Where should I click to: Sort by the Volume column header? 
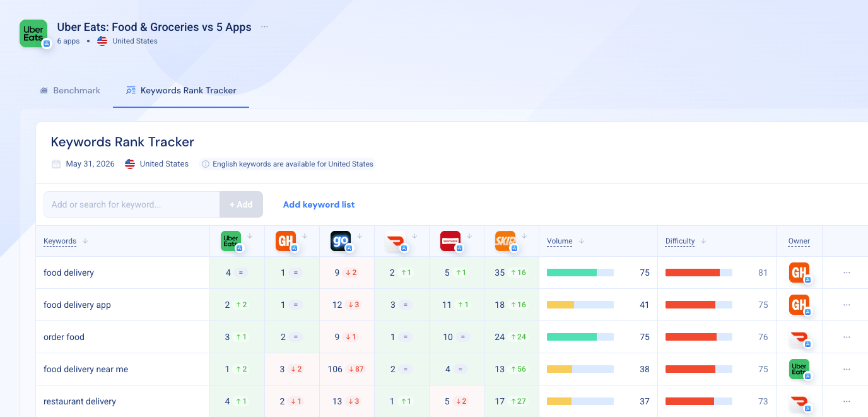[x=560, y=241]
